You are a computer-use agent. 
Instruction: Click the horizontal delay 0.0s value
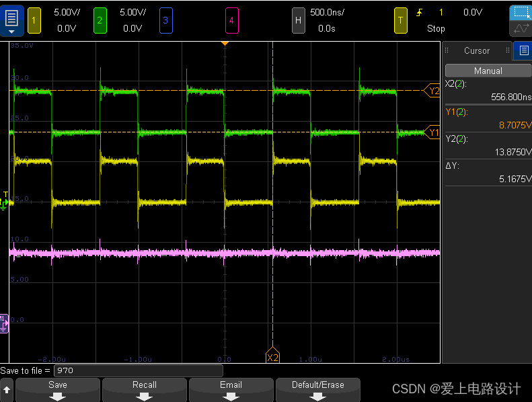click(x=327, y=28)
